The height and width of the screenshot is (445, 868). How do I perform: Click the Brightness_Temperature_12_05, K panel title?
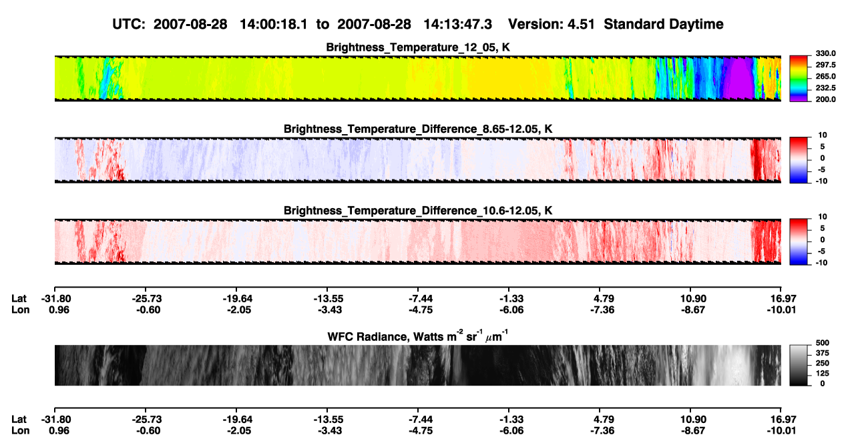pos(418,48)
